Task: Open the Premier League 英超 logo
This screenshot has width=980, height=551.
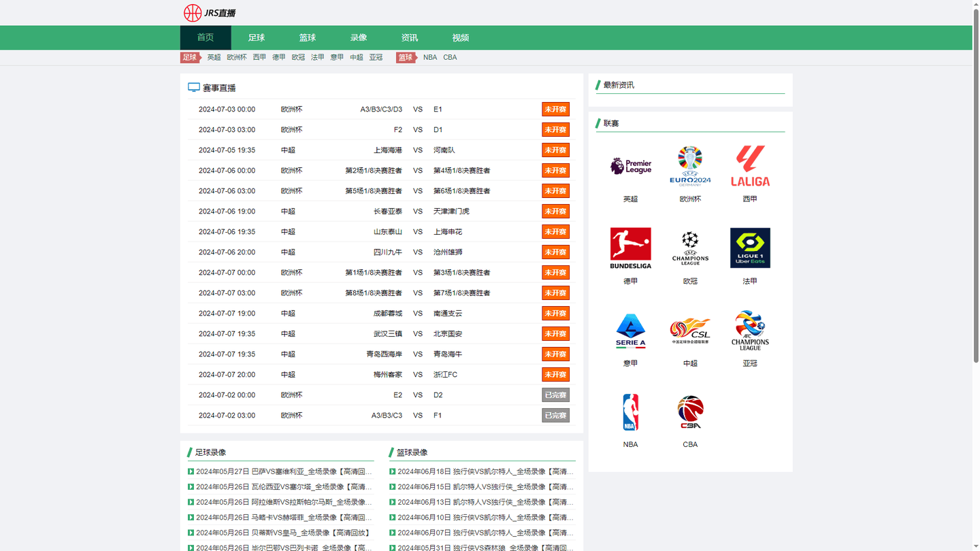Action: pyautogui.click(x=631, y=166)
